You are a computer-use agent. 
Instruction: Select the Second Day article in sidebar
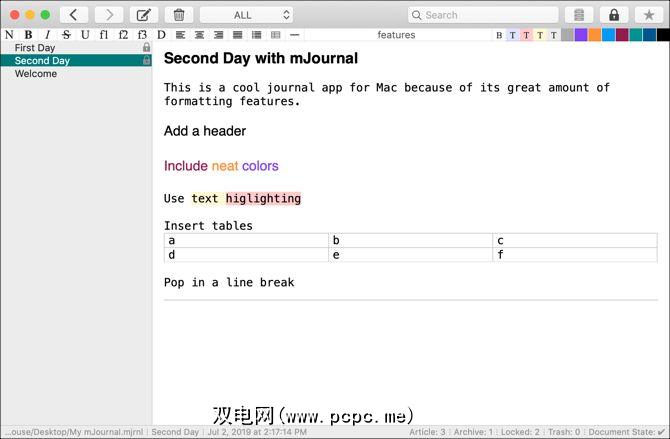[76, 60]
